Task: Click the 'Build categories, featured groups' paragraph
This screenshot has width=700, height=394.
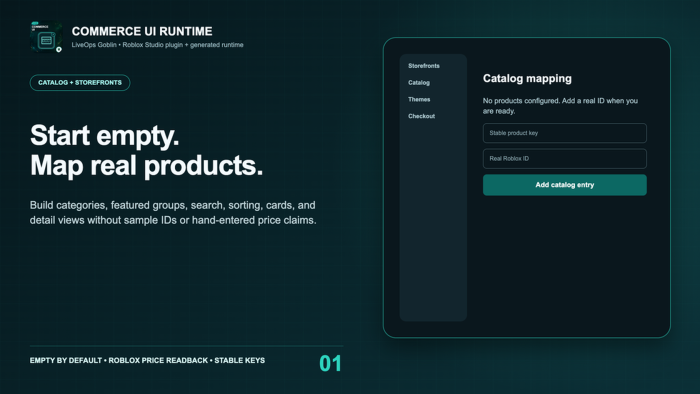Action: point(173,212)
